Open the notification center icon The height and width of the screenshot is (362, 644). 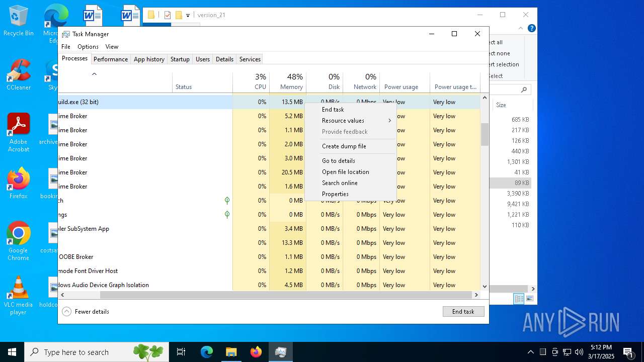tap(628, 352)
